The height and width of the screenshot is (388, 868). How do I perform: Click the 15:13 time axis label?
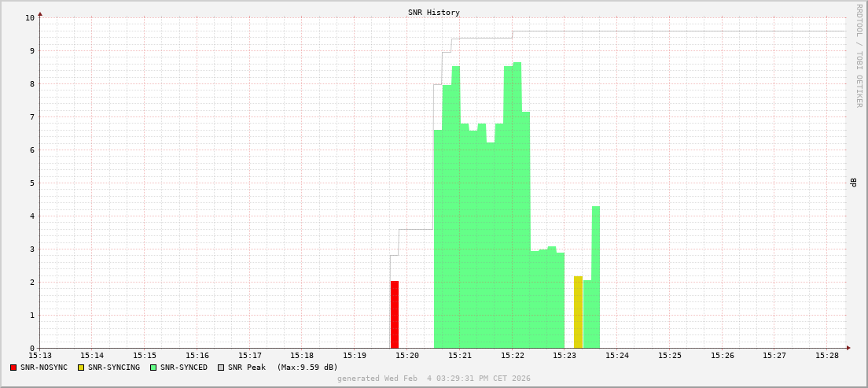(40, 356)
